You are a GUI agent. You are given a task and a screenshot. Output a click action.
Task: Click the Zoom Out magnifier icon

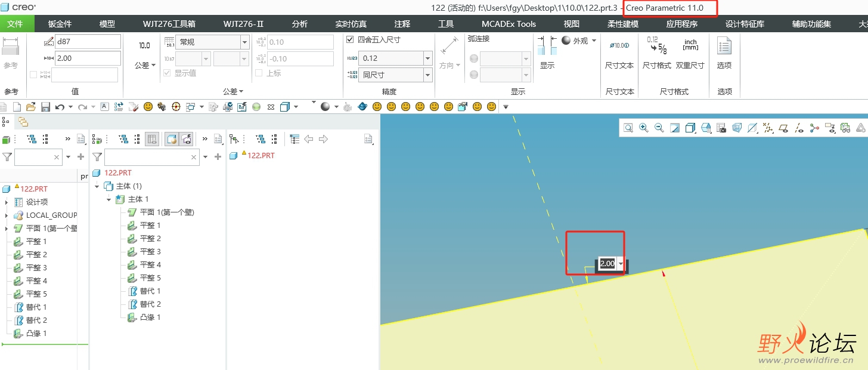tap(659, 128)
